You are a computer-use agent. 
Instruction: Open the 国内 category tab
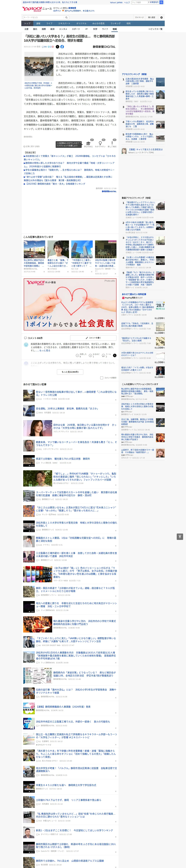(35, 29)
